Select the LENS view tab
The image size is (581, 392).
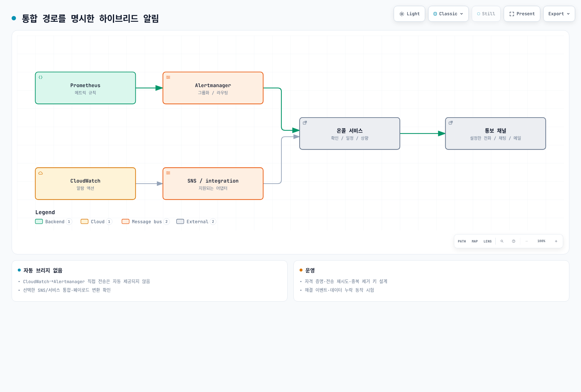tap(488, 241)
